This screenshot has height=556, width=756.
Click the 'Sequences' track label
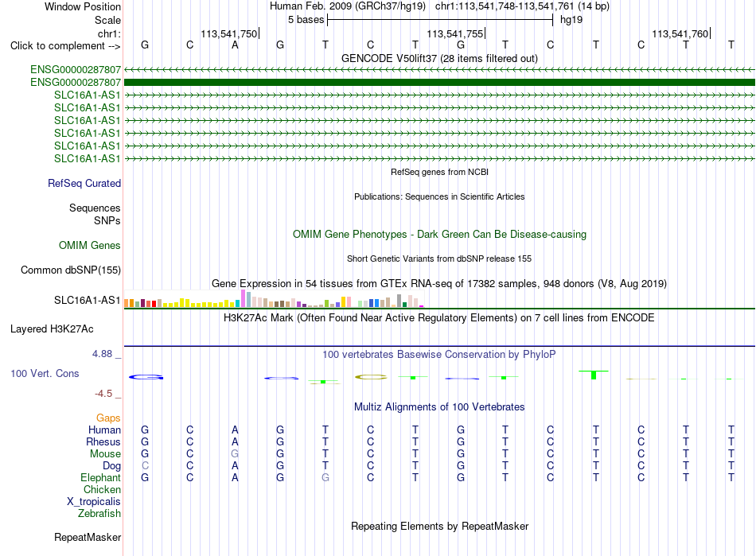95,208
